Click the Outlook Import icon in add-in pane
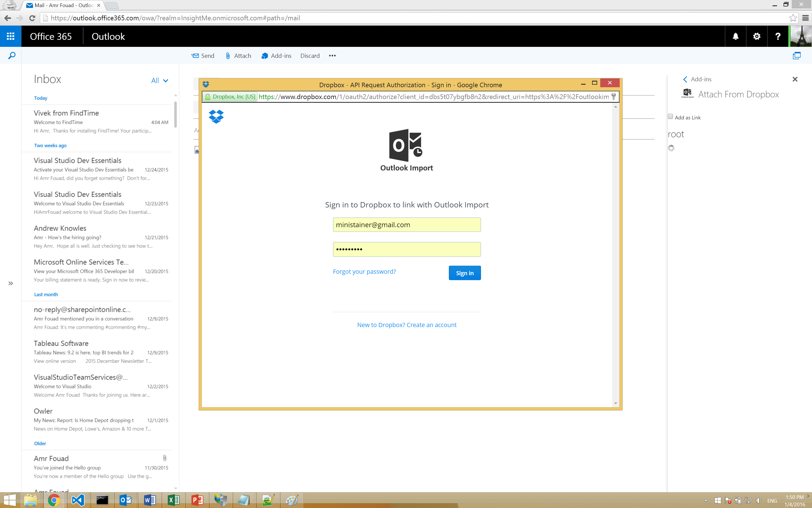This screenshot has width=812, height=508. pos(687,93)
